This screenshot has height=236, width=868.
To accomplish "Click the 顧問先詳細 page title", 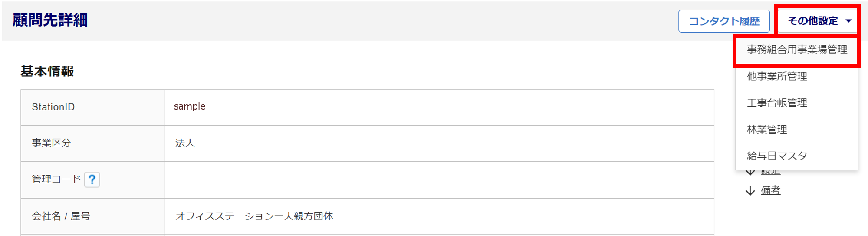I will coord(50,20).
